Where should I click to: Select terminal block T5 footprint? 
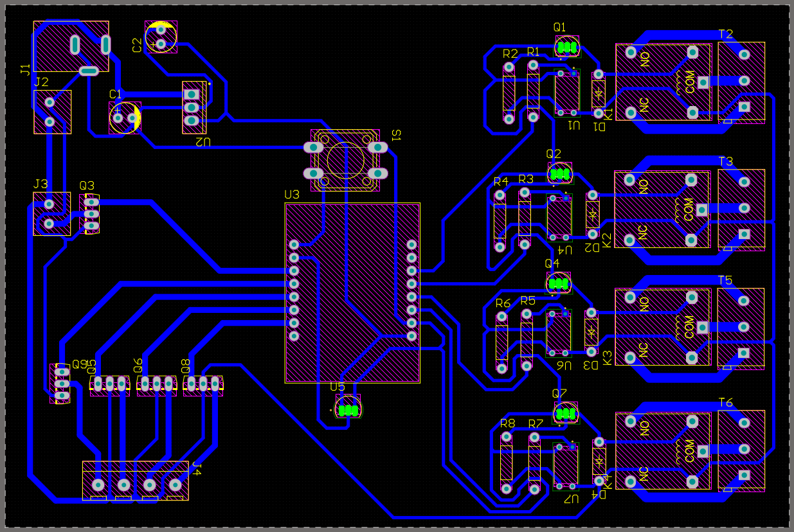pos(742,329)
